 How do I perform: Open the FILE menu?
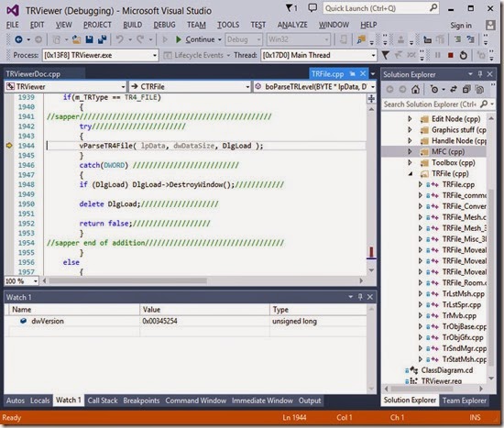[12, 25]
